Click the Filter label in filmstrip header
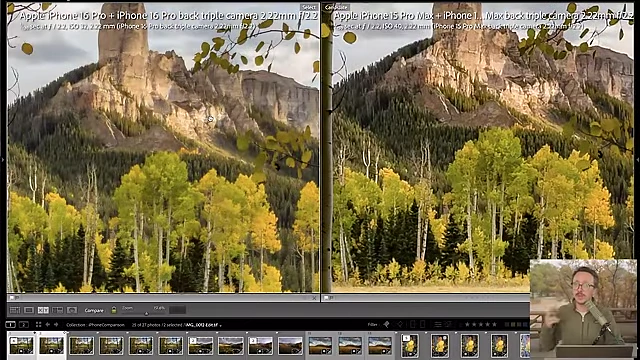 coord(373,324)
